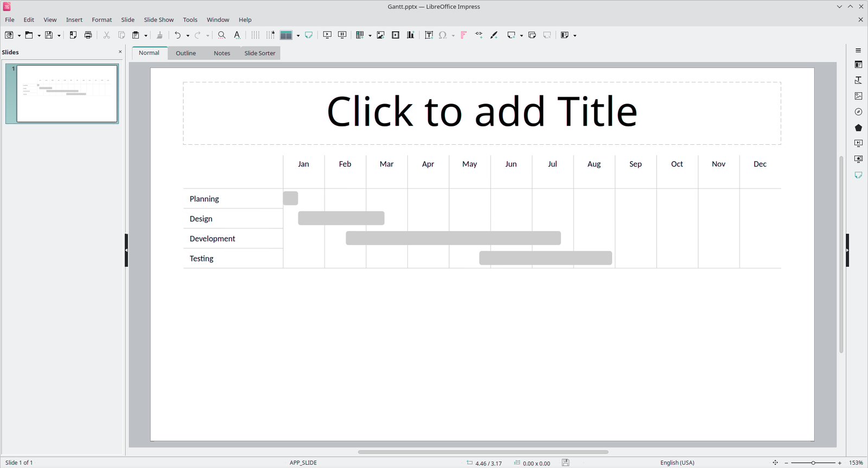Viewport: 868px width, 468px height.
Task: Click the Paste clipboard icon
Action: [x=136, y=35]
